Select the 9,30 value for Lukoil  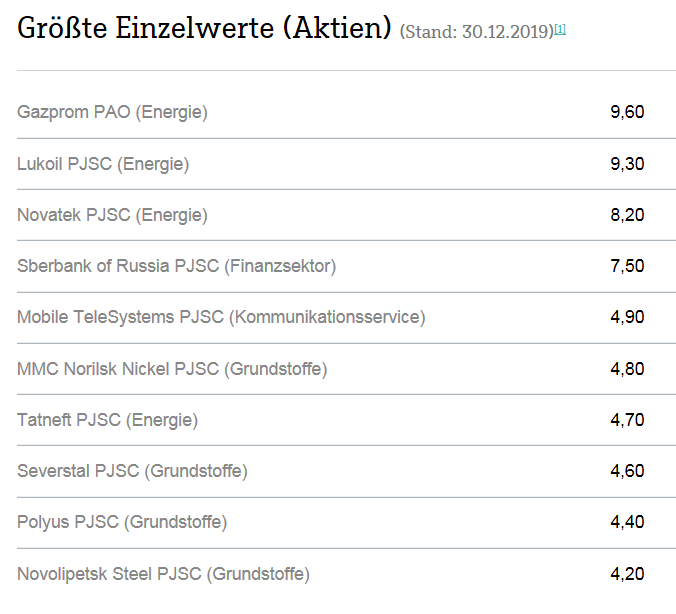click(x=627, y=164)
